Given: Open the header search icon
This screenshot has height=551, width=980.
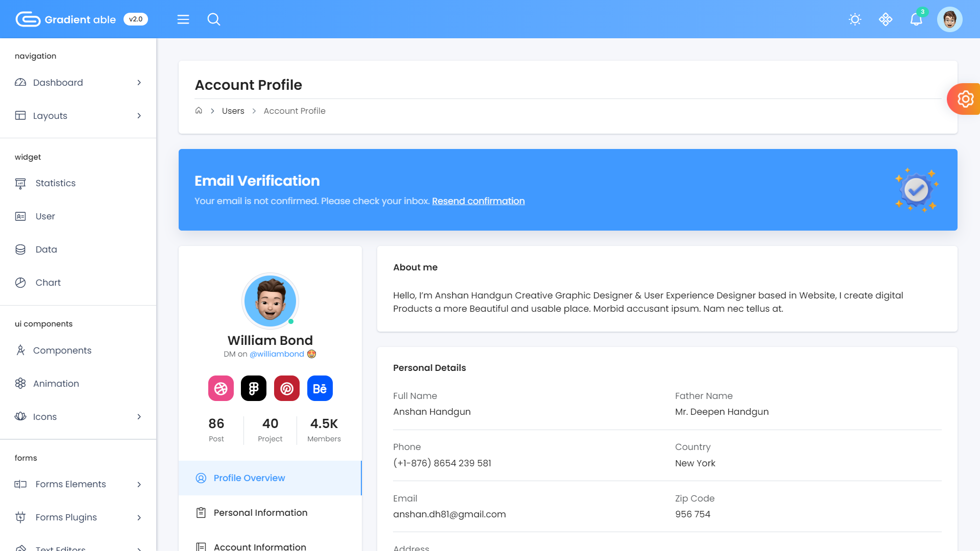Looking at the screenshot, I should [x=214, y=19].
